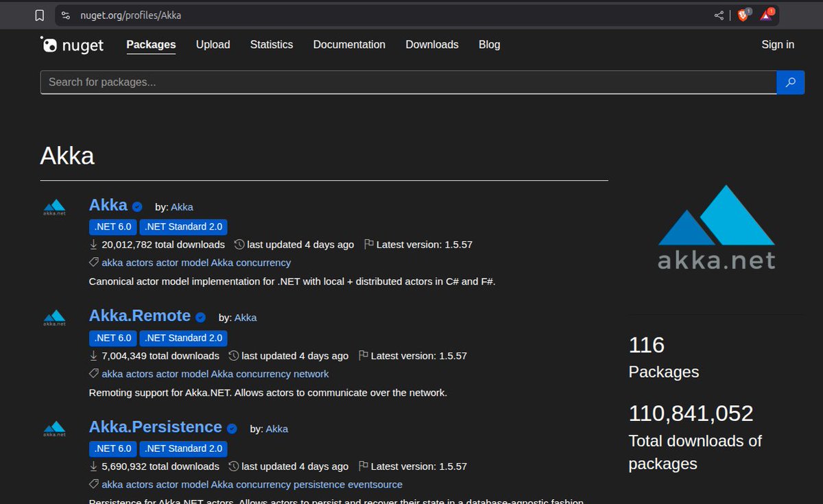Click the "110,841,052" total downloads figure

[x=691, y=413]
